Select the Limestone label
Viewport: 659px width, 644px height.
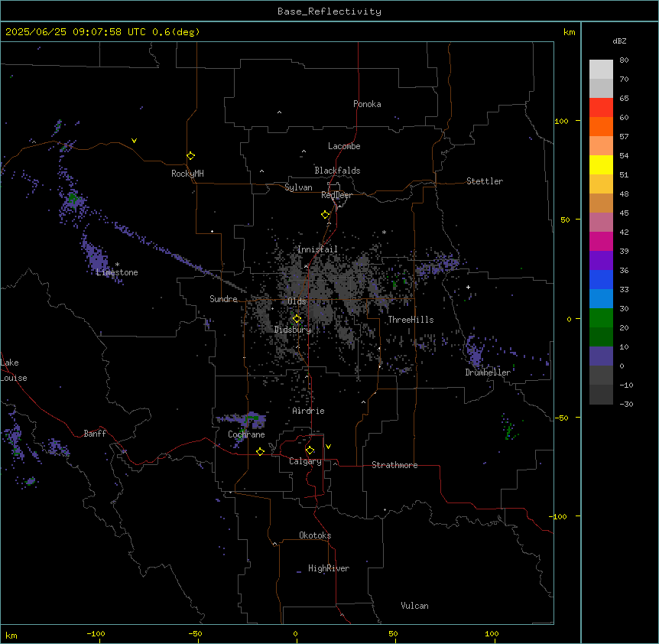click(x=117, y=272)
